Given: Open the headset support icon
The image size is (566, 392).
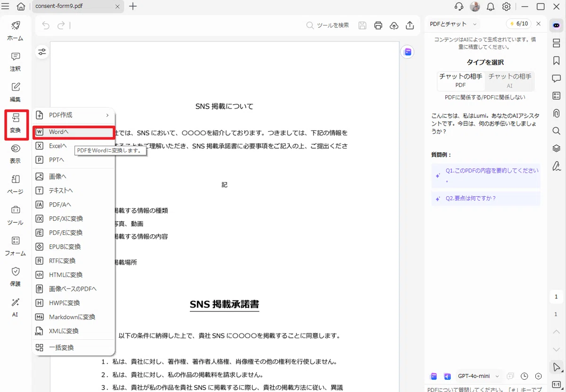Looking at the screenshot, I should (458, 7).
